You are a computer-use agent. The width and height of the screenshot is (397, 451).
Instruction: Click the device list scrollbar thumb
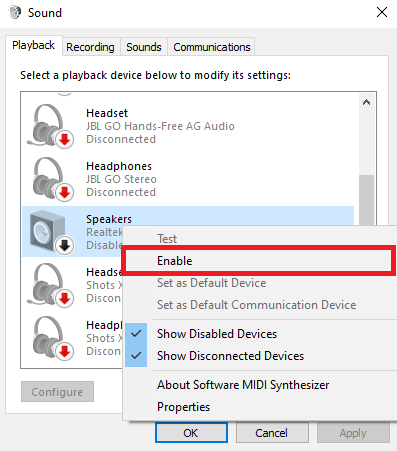pos(366,200)
